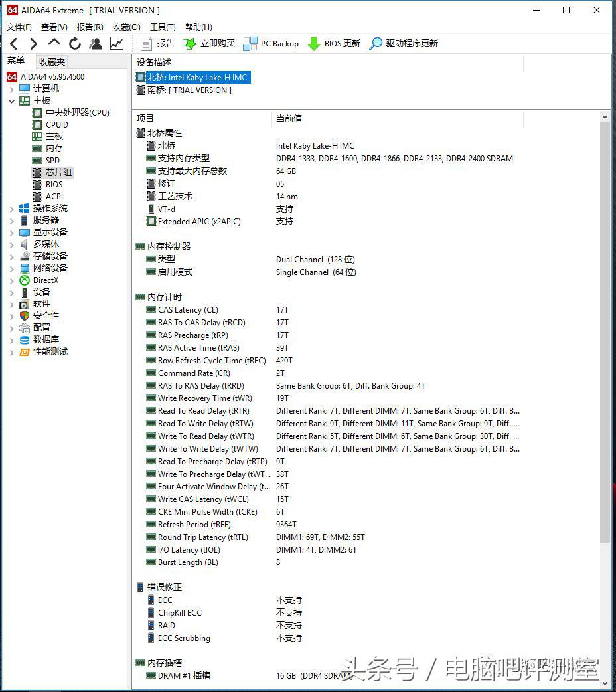Collapse the 主板 tree node

11,101
